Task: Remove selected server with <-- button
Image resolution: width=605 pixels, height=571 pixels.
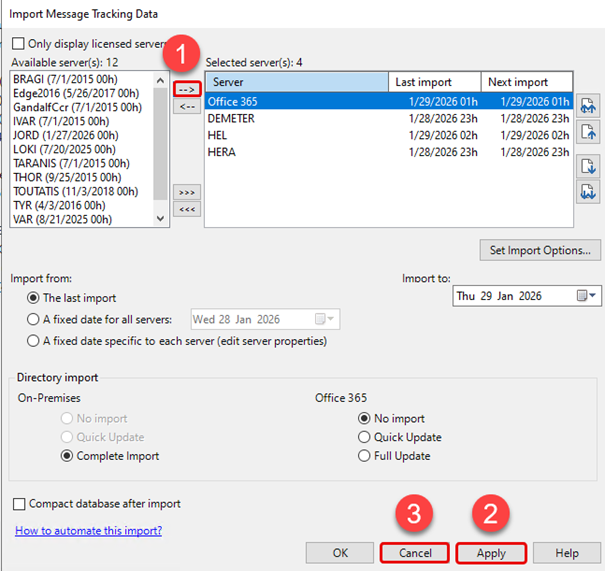Action: coord(187,106)
